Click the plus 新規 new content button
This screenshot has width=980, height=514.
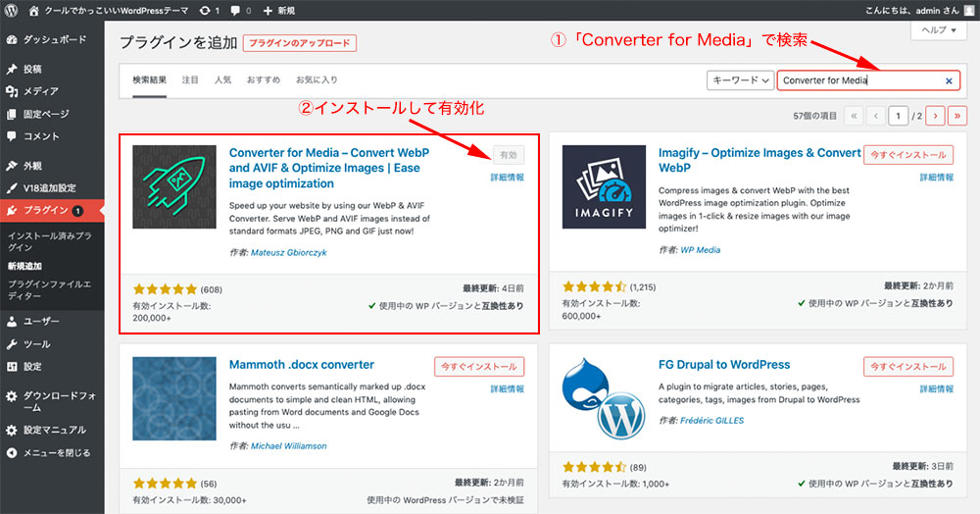point(278,11)
